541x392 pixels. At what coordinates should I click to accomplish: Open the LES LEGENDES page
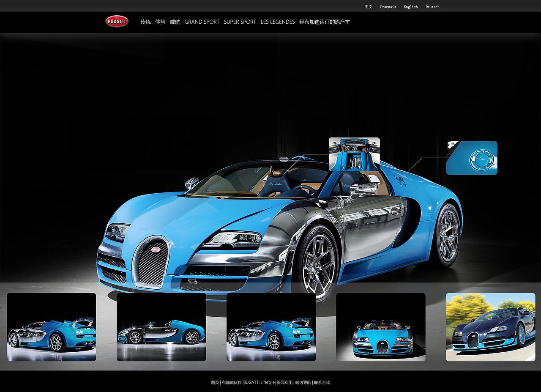click(278, 22)
